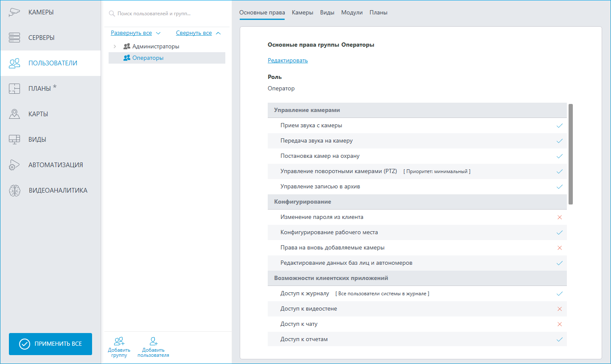Viewport: 611px width, 364px height.
Task: Click the Свернуть все up chevron
Action: 218,33
